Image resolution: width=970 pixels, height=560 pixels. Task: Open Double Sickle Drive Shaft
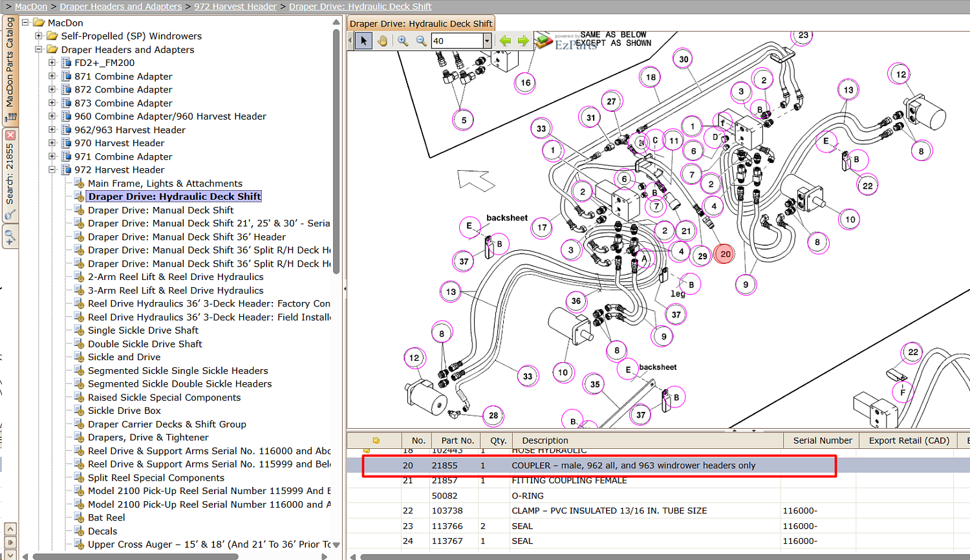pos(145,344)
